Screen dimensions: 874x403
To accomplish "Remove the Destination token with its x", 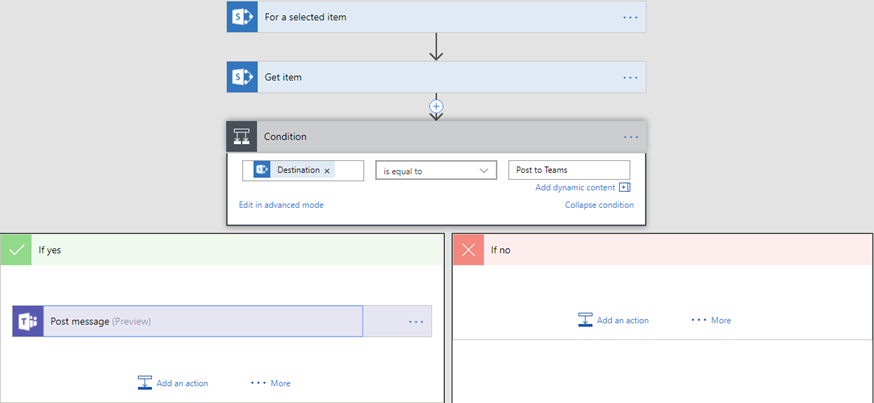I will coord(327,171).
